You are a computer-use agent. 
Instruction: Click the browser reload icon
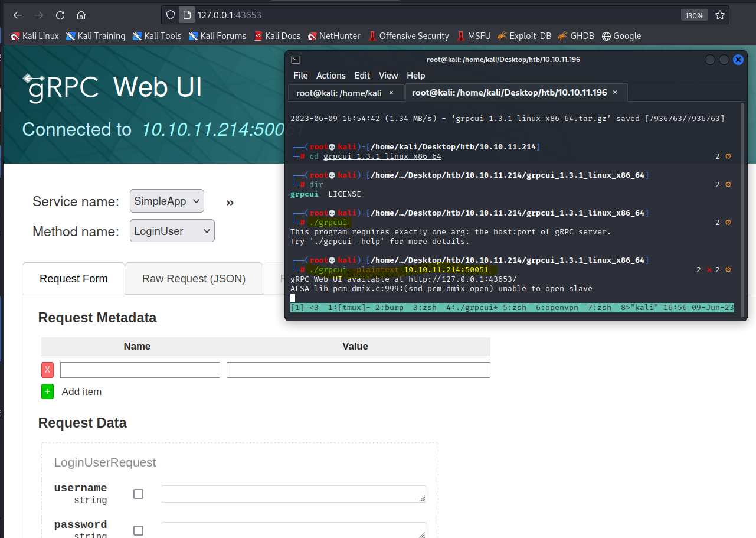(60, 15)
